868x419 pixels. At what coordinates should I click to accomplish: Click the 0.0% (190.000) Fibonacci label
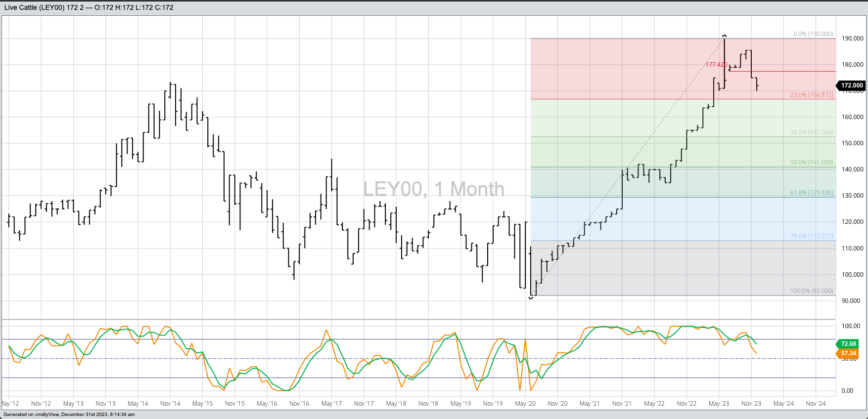coord(813,34)
